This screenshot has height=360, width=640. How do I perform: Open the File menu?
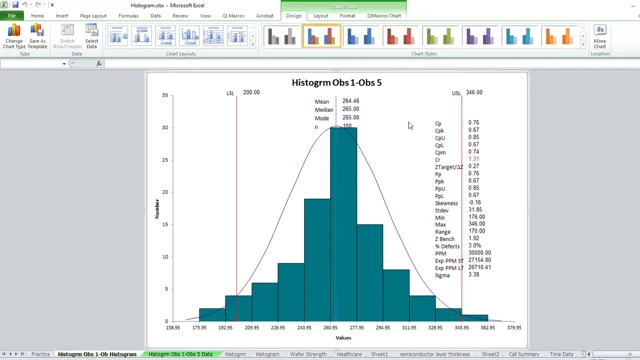(12, 16)
